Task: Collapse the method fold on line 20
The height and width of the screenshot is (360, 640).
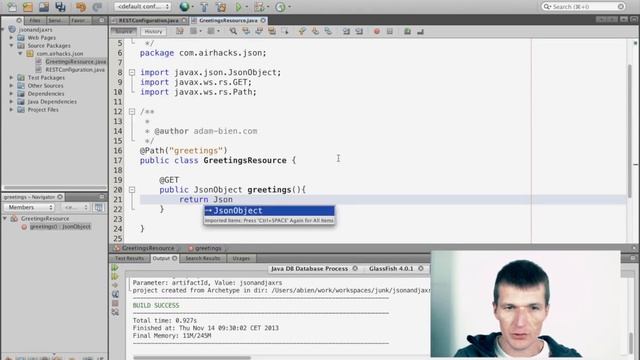Action: point(132,190)
